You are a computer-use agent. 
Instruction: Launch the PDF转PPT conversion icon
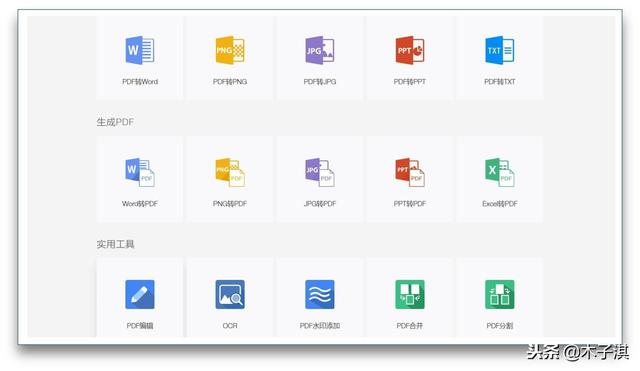410,50
